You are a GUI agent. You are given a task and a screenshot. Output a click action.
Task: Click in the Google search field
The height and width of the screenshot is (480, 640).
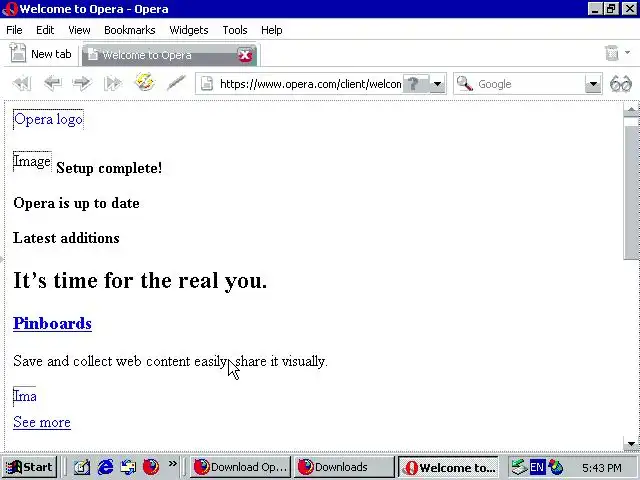[530, 84]
